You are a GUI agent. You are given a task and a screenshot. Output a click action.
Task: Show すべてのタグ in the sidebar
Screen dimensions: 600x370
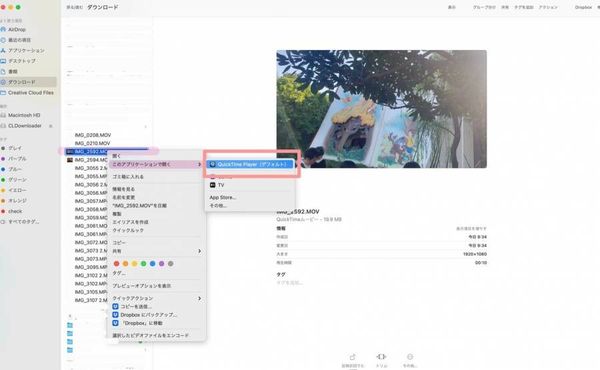click(x=24, y=222)
